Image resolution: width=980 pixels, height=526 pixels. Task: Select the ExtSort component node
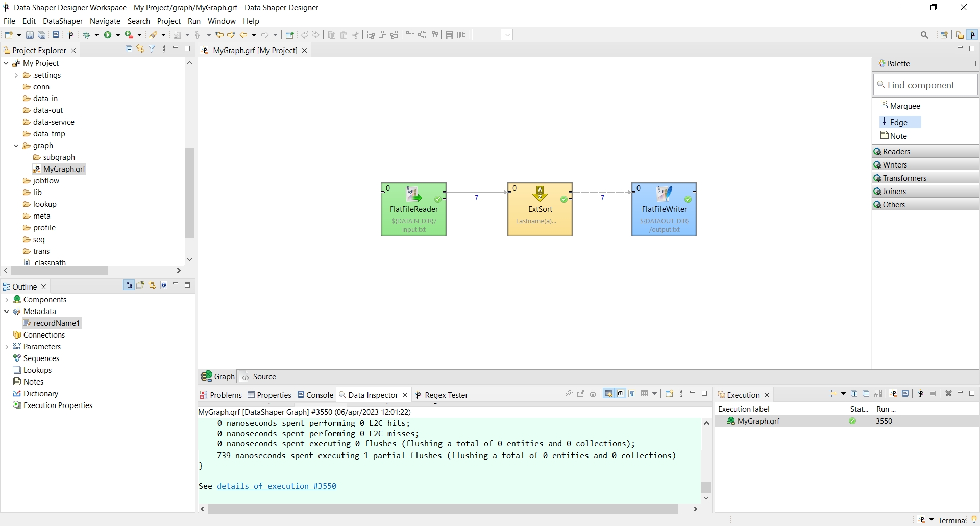coord(540,209)
